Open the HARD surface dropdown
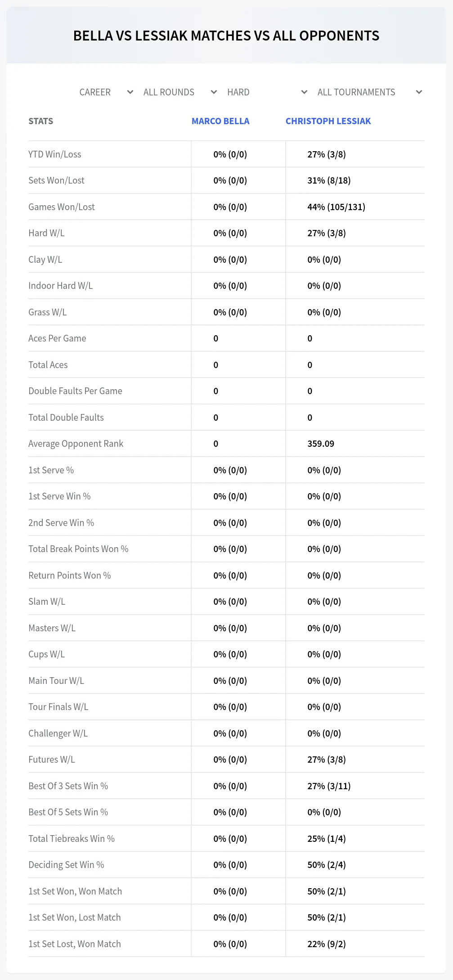The image size is (453, 980). tap(266, 92)
